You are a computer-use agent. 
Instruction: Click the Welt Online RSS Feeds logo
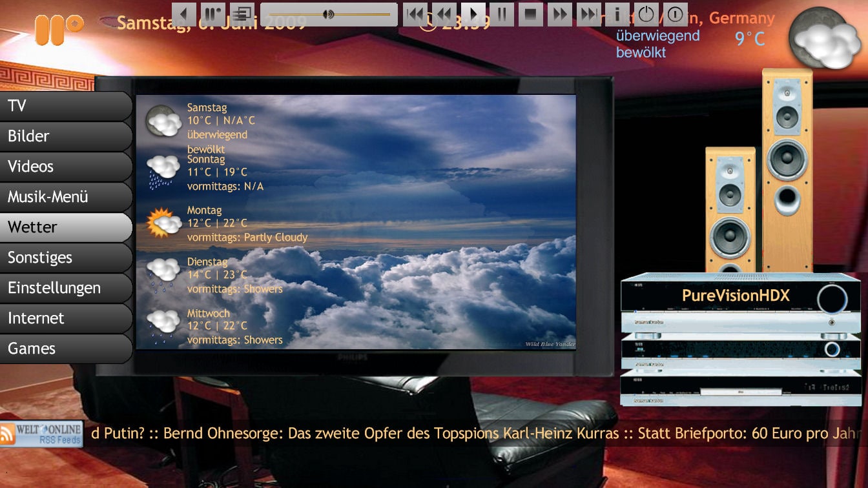point(41,434)
